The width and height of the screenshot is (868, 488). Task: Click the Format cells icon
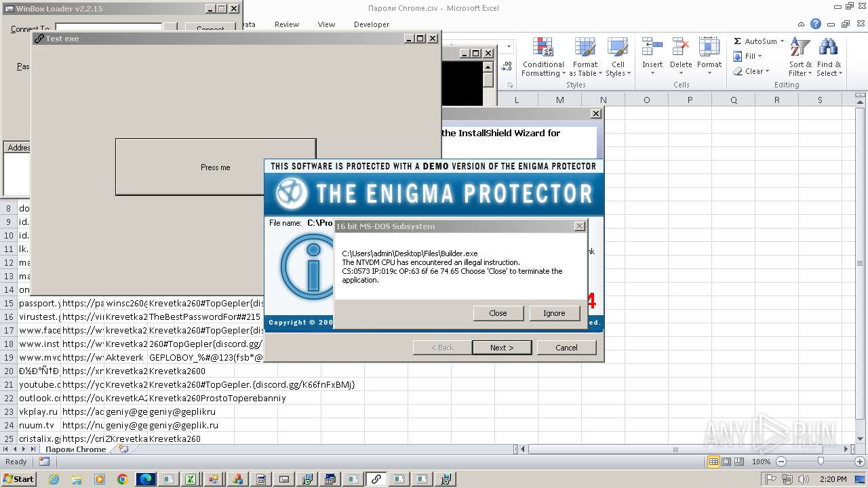coord(709,48)
